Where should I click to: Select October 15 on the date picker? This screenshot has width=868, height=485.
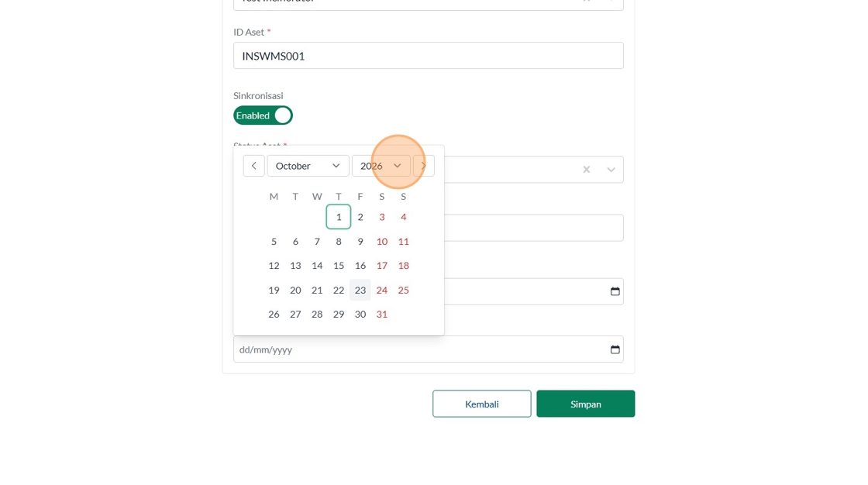click(339, 265)
